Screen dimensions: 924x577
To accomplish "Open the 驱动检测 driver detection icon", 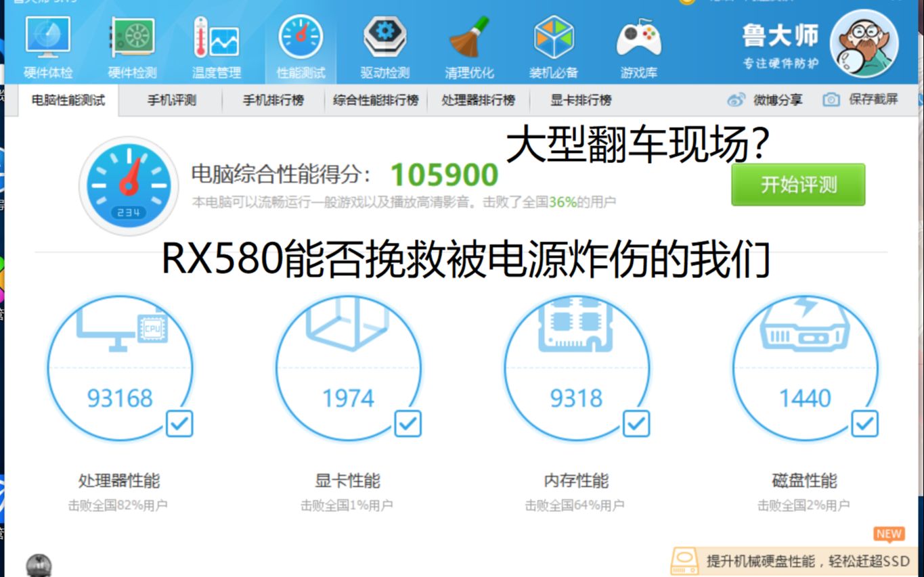I will (x=384, y=37).
